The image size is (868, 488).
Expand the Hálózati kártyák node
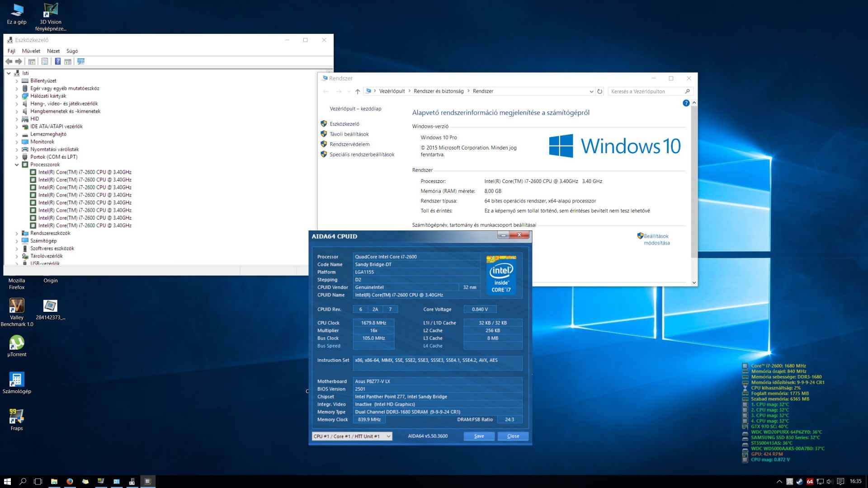point(17,96)
